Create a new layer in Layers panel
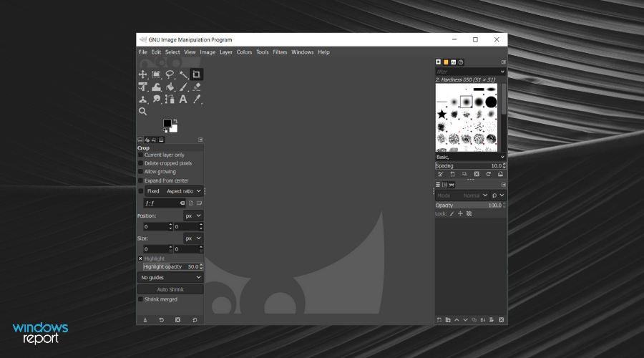 pos(439,320)
